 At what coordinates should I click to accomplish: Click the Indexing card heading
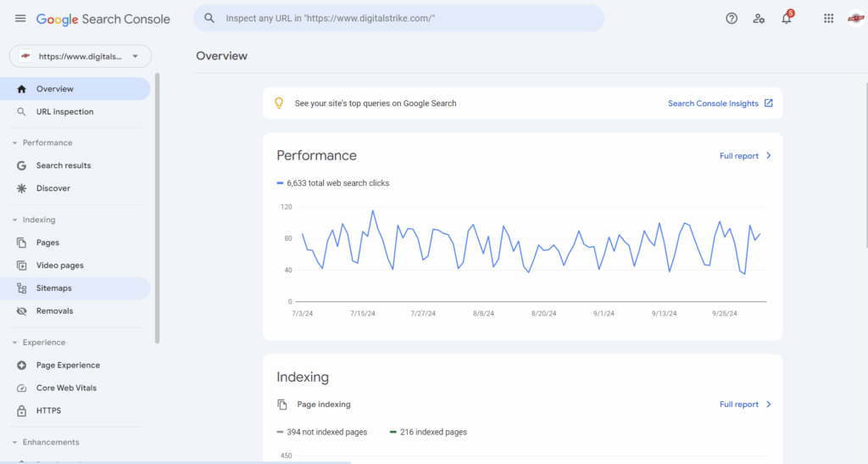[x=303, y=377]
